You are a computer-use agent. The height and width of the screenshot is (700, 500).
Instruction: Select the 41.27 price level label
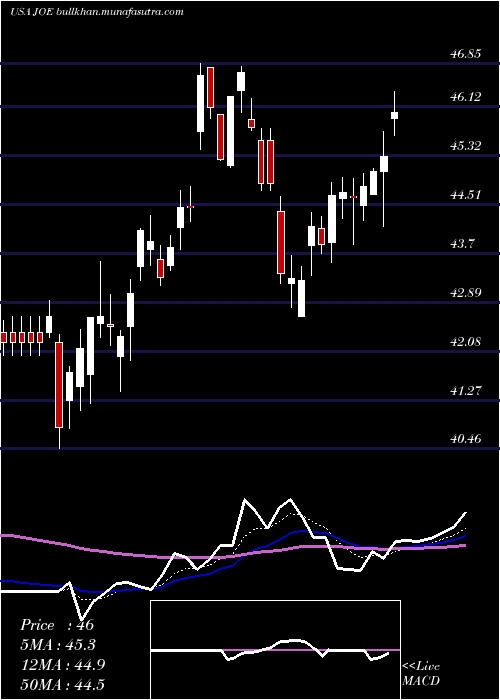[x=466, y=391]
